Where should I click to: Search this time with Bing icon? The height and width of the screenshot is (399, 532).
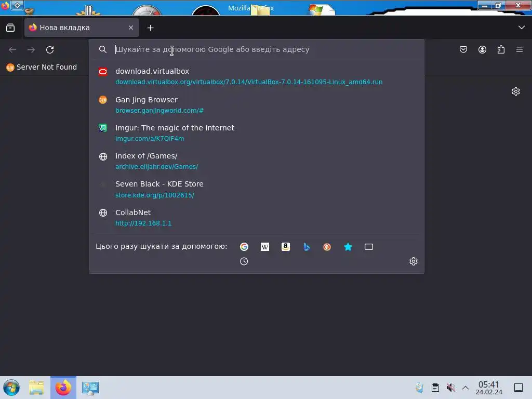coord(307,247)
